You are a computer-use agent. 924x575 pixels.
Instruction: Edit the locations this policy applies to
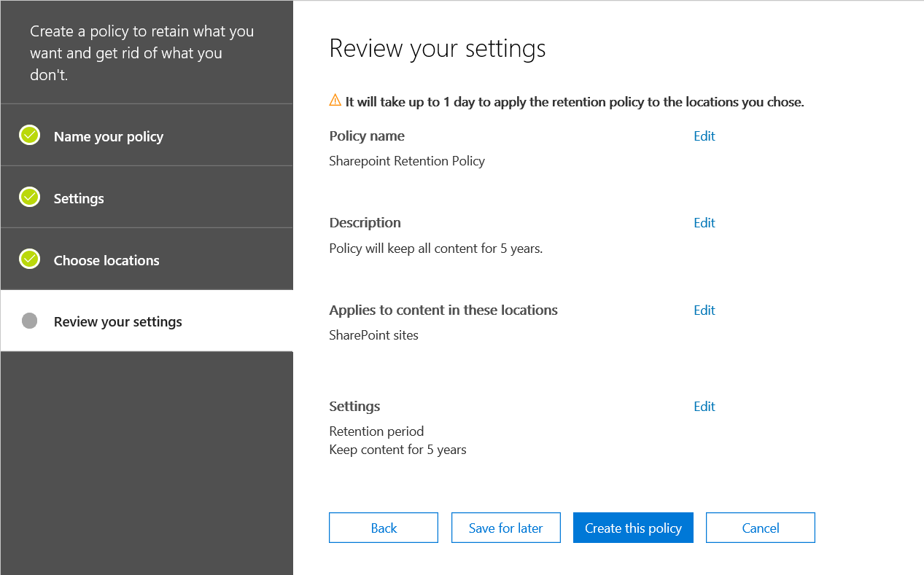704,310
